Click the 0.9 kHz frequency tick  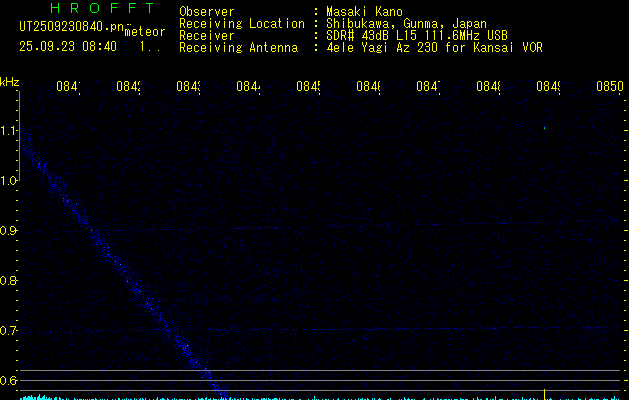[9, 231]
